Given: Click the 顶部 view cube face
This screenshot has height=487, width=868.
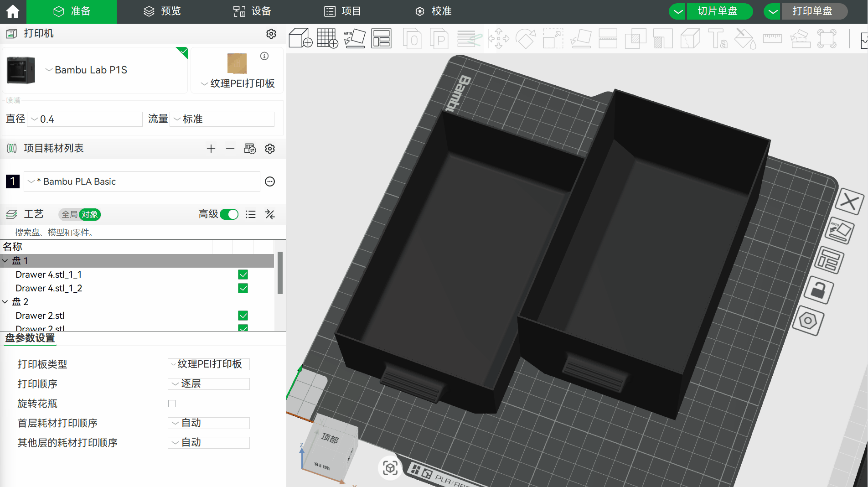Looking at the screenshot, I should (x=330, y=439).
